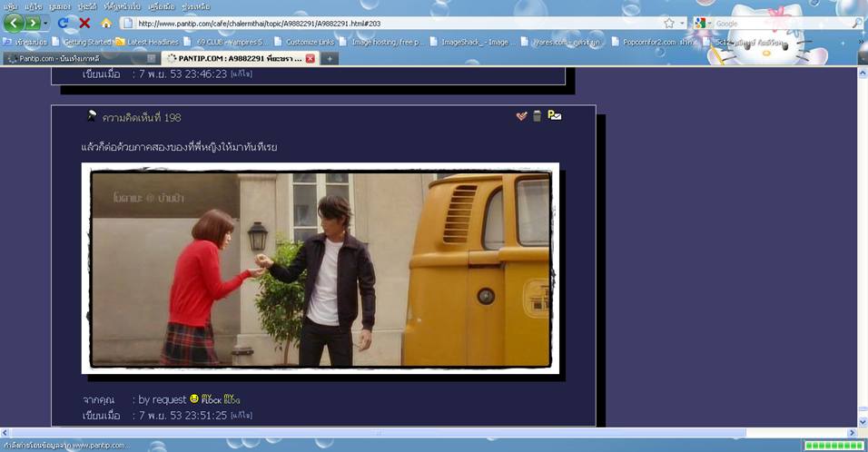
Task: Click the user icon beside comment 198
Action: tap(92, 115)
